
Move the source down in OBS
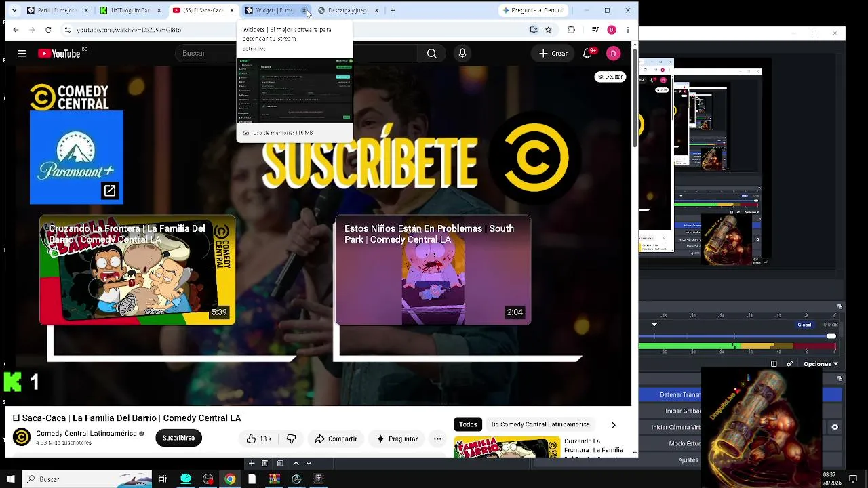(309, 463)
